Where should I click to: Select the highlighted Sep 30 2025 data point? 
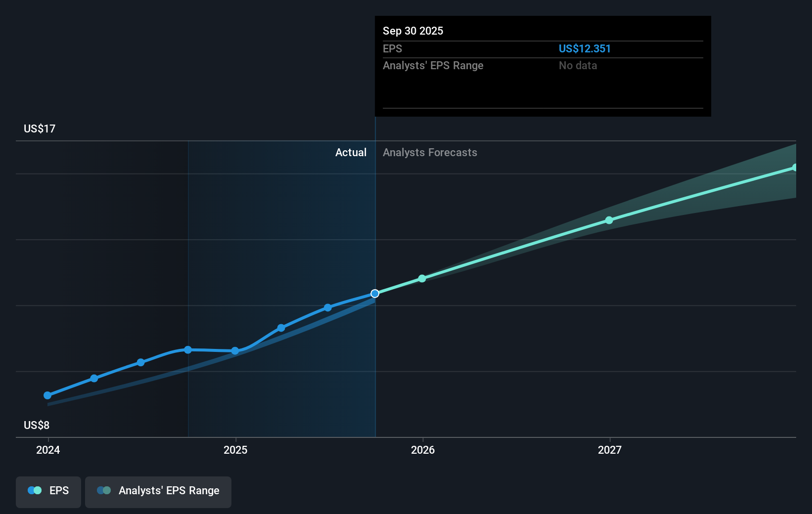[375, 294]
